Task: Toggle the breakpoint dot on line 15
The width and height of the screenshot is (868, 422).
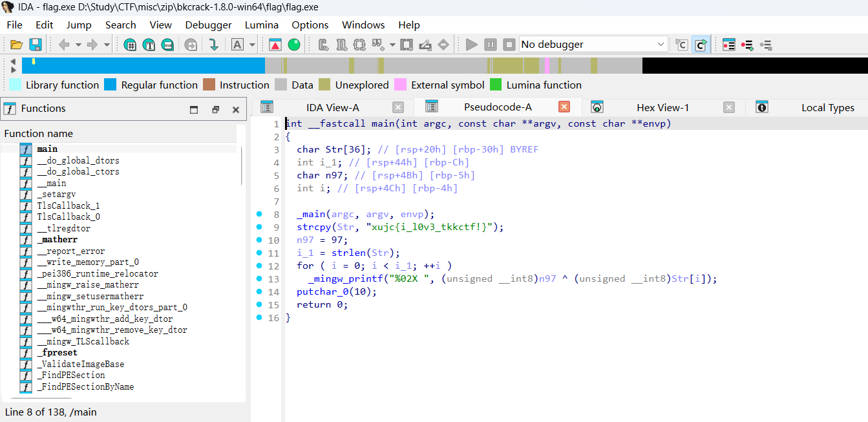Action: (x=259, y=305)
